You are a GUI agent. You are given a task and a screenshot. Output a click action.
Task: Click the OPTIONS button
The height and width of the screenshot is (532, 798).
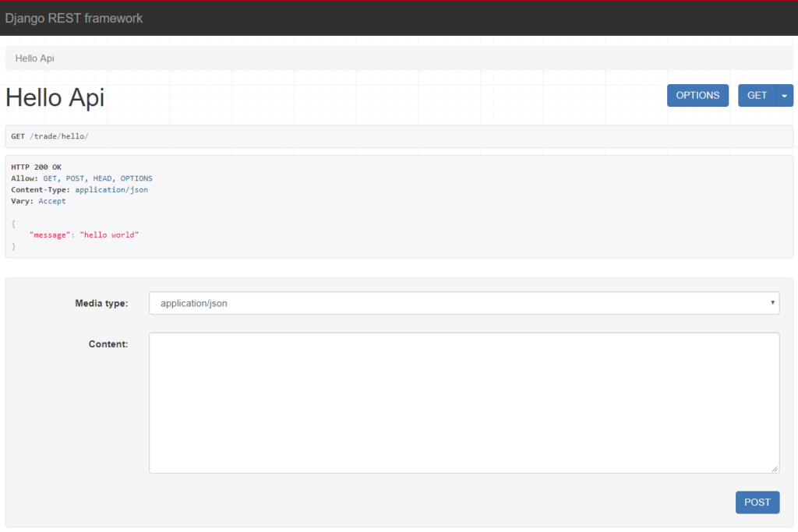[x=697, y=95]
